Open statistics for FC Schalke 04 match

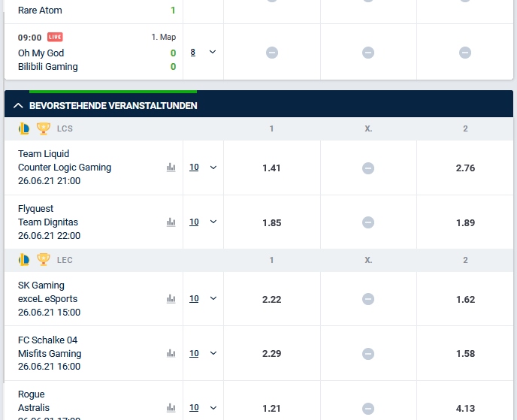171,353
